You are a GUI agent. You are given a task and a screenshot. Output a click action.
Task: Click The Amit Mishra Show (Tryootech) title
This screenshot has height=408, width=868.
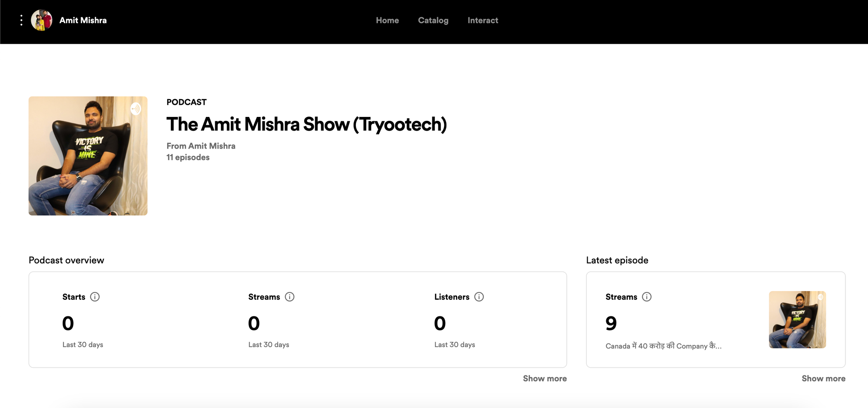coord(306,124)
